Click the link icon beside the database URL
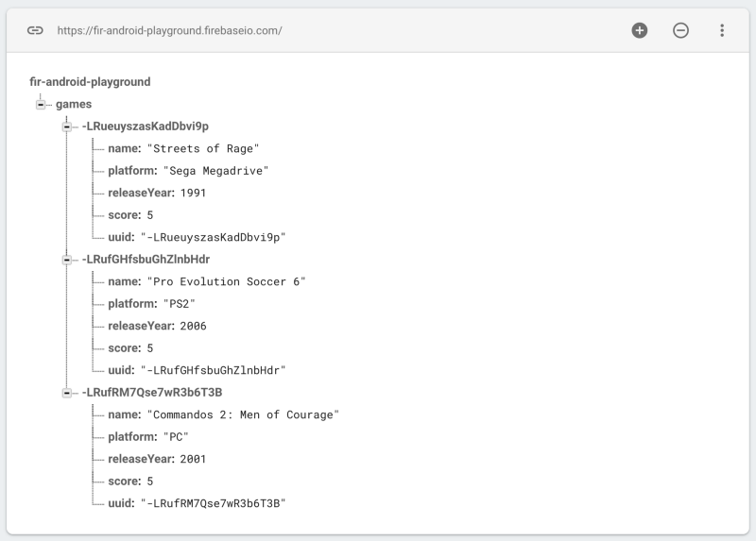This screenshot has width=756, height=541. tap(35, 30)
